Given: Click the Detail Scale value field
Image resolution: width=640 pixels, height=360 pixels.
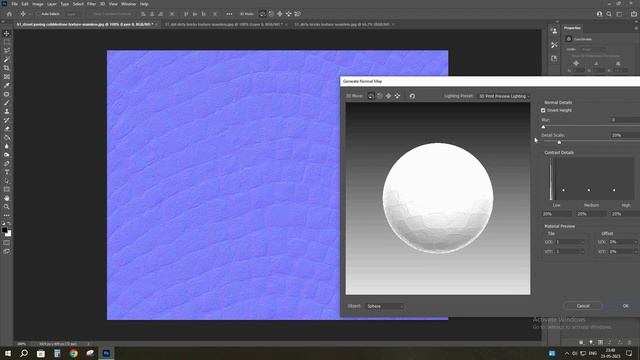Looking at the screenshot, I should point(625,135).
